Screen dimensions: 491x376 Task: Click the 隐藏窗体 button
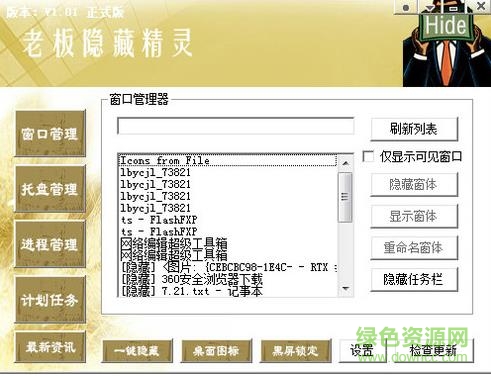point(414,184)
